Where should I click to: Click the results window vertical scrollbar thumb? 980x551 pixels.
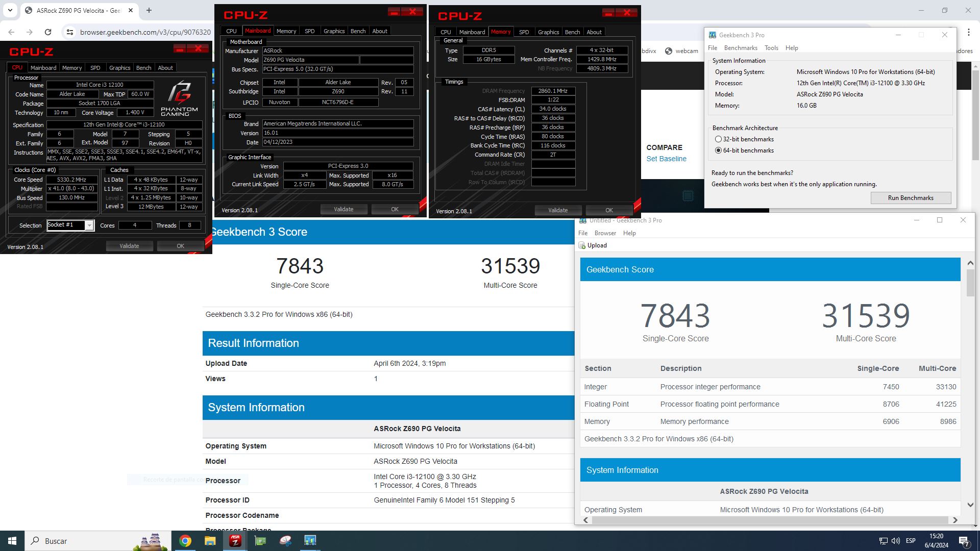pyautogui.click(x=970, y=283)
